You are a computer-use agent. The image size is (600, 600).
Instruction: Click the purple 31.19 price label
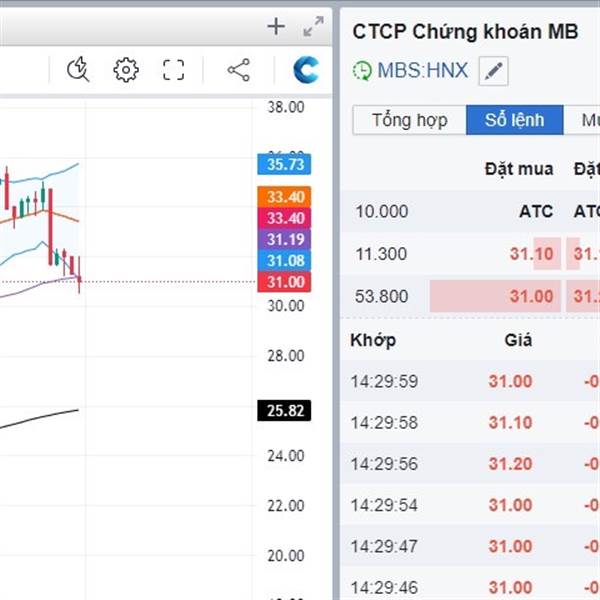tap(284, 240)
